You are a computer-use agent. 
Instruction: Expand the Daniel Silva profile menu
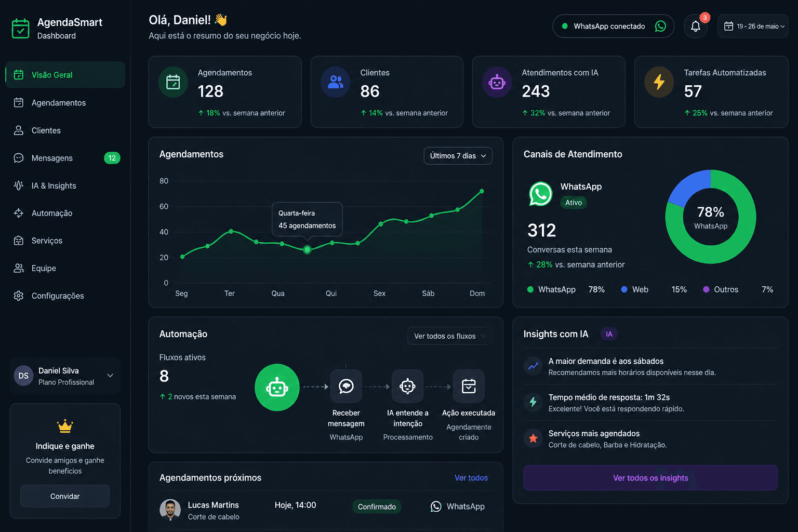[64, 376]
